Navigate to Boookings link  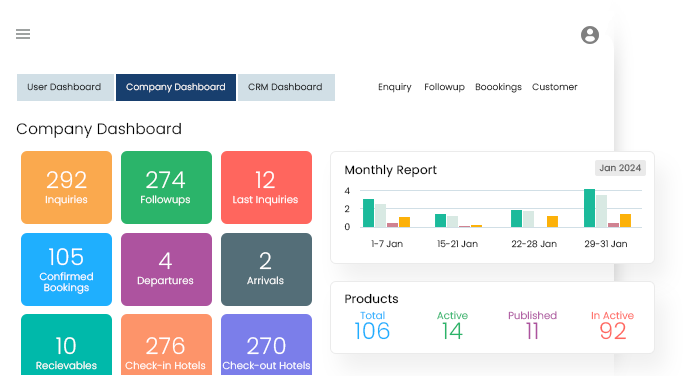(498, 87)
